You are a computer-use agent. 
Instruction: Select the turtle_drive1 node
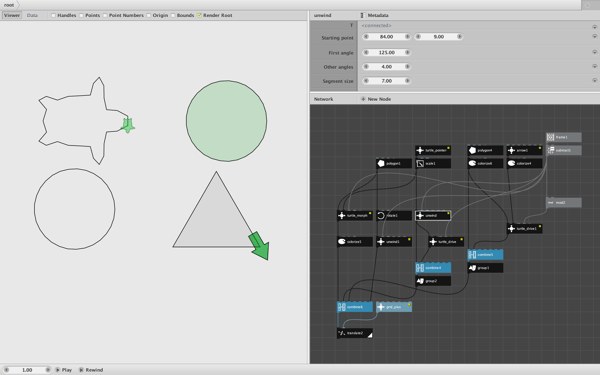(x=524, y=228)
